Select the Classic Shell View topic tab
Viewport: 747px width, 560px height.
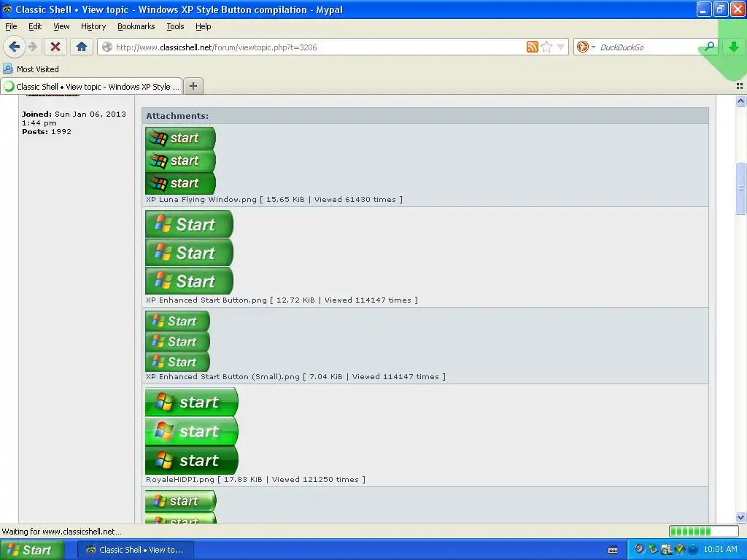(x=91, y=86)
